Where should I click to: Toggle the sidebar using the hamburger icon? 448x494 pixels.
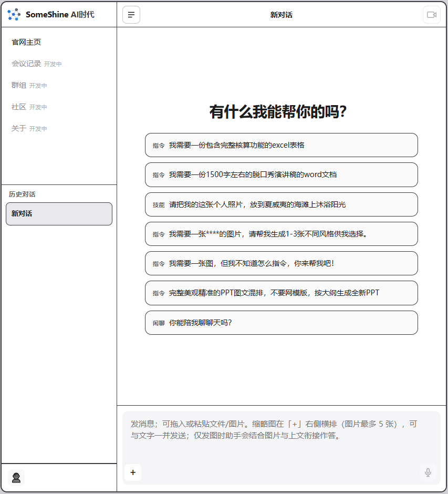pos(131,14)
